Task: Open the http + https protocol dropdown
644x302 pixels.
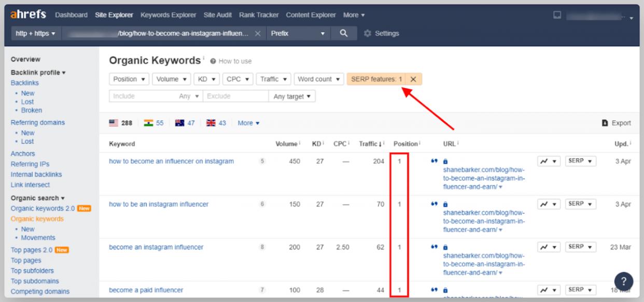Action: (36, 34)
